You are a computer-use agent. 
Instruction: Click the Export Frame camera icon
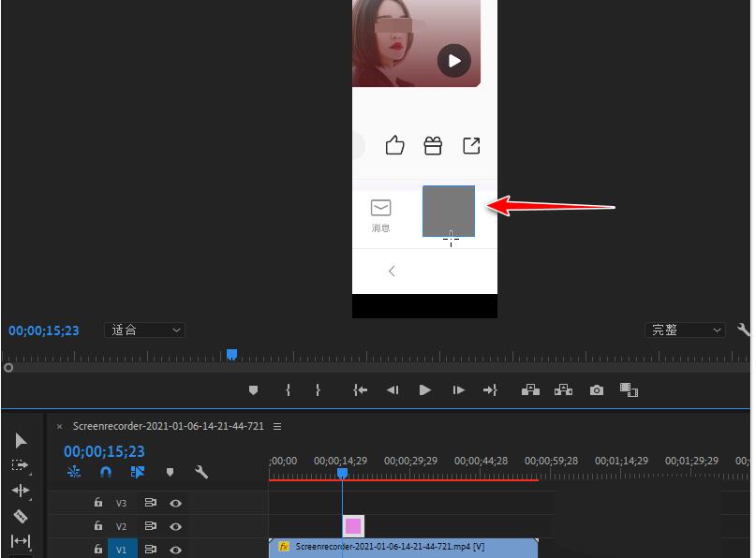pos(596,390)
